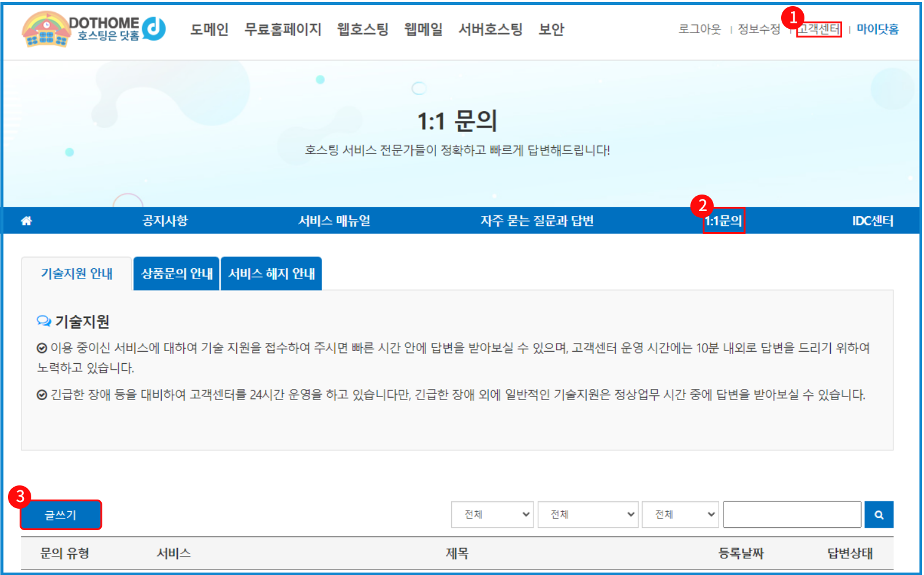Select the 서비스 해지 안내 tab

pyautogui.click(x=271, y=274)
